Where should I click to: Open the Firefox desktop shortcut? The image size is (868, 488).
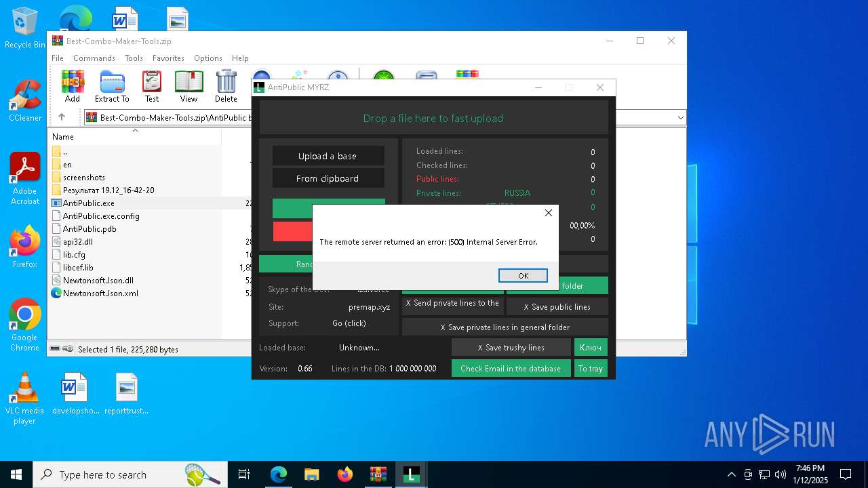click(x=25, y=247)
